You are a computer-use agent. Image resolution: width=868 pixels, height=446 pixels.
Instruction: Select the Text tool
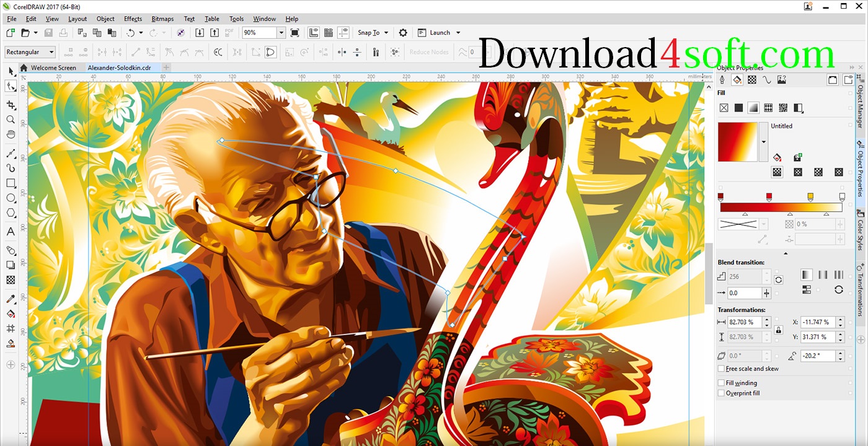11,232
